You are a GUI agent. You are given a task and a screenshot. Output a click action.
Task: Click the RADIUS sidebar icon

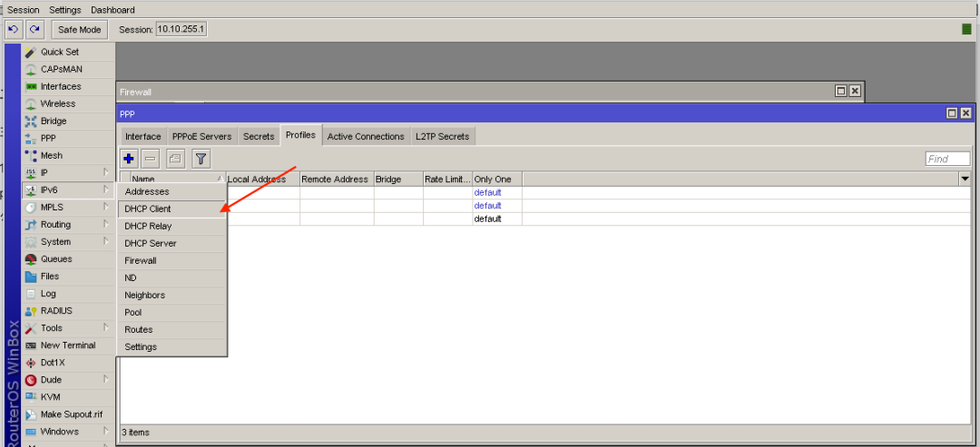point(31,311)
